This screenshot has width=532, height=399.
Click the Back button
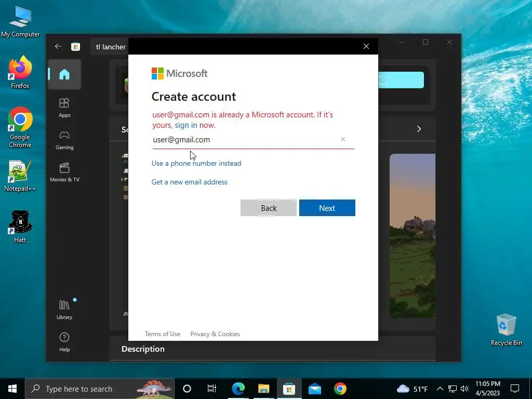click(x=269, y=208)
